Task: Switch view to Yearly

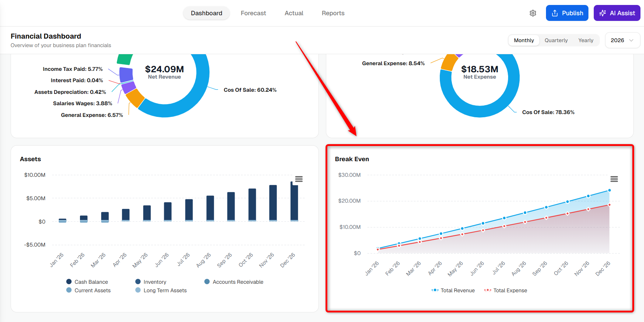Action: (x=586, y=40)
